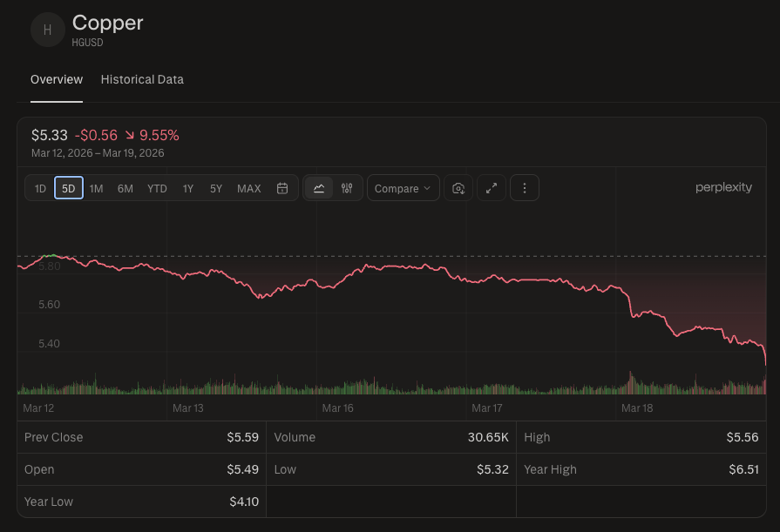Image resolution: width=780 pixels, height=532 pixels.
Task: Click the Low value $5.32
Action: click(492, 470)
